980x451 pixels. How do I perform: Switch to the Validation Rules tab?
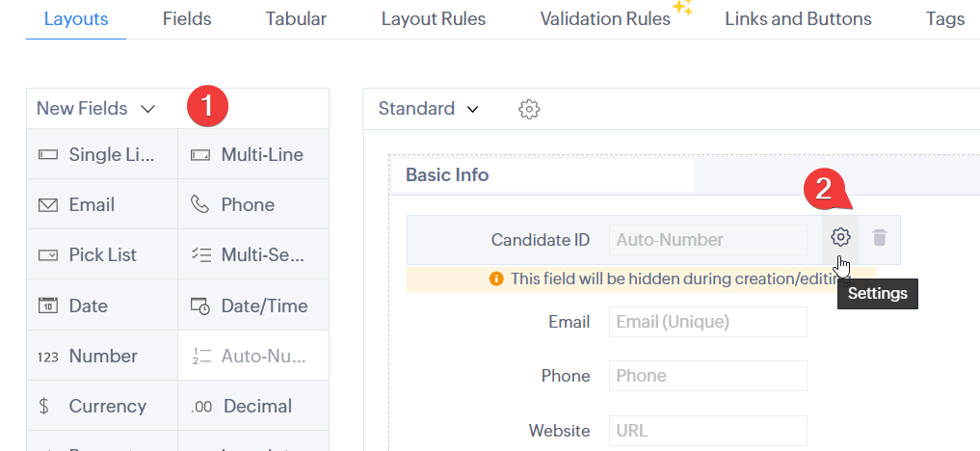(x=605, y=19)
